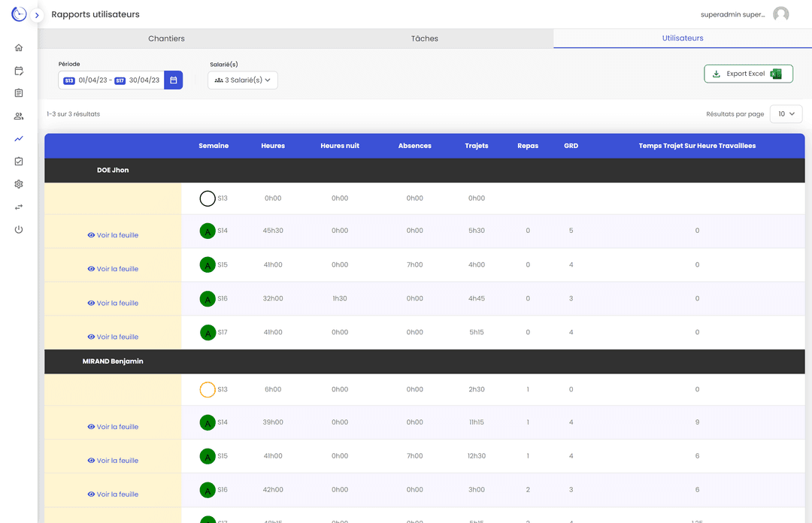The height and width of the screenshot is (523, 812).
Task: Switch to the Chantiers tab
Action: click(166, 38)
